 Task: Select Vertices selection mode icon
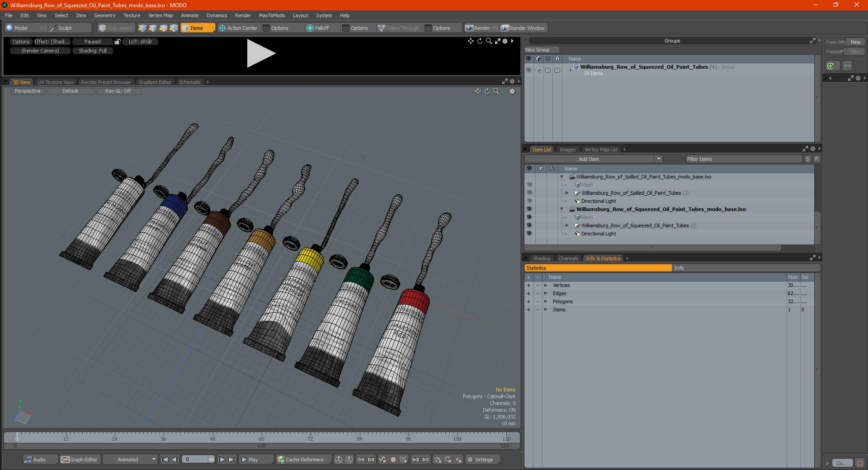pyautogui.click(x=142, y=28)
